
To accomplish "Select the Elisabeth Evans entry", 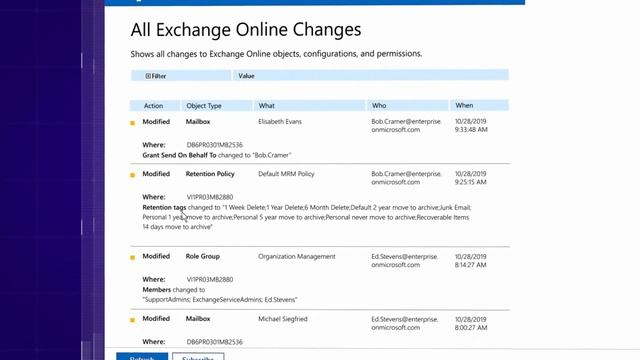I will [280, 122].
